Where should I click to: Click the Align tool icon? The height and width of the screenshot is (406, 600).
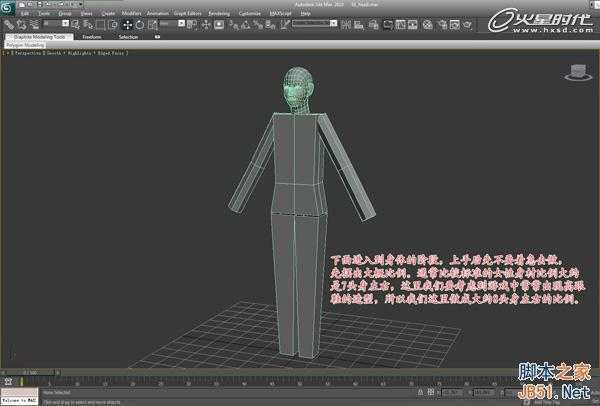coord(359,25)
